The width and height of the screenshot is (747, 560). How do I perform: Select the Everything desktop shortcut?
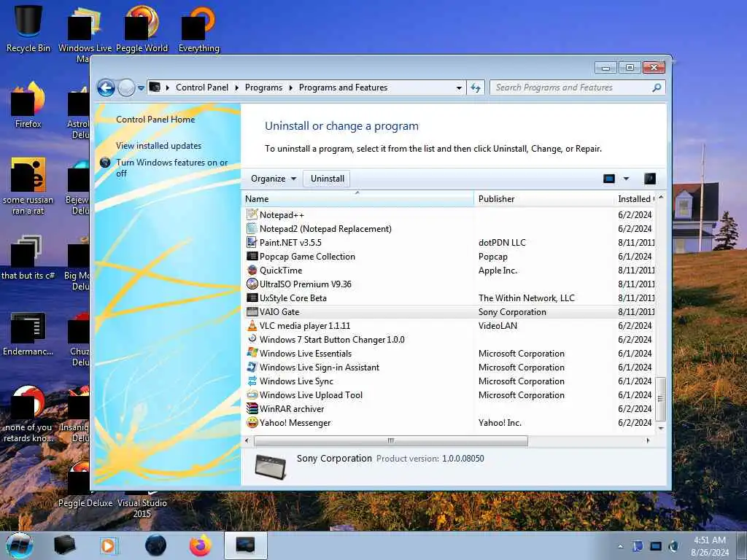pyautogui.click(x=198, y=28)
